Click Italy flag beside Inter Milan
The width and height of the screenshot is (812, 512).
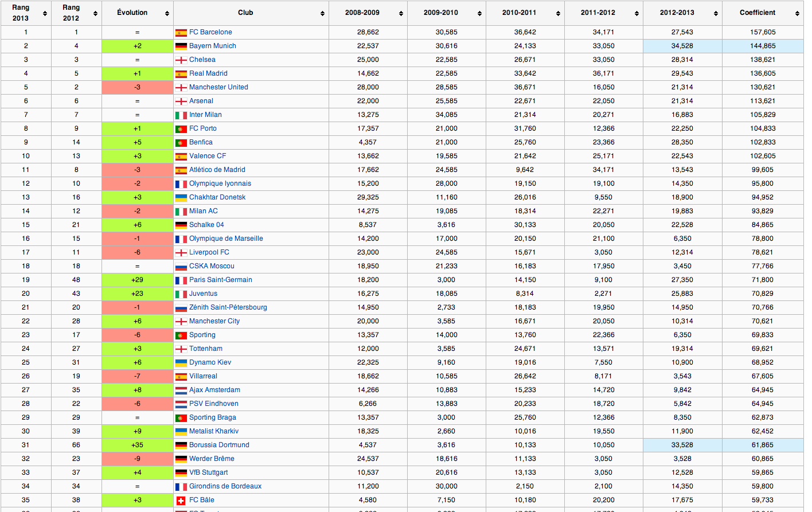tap(181, 115)
